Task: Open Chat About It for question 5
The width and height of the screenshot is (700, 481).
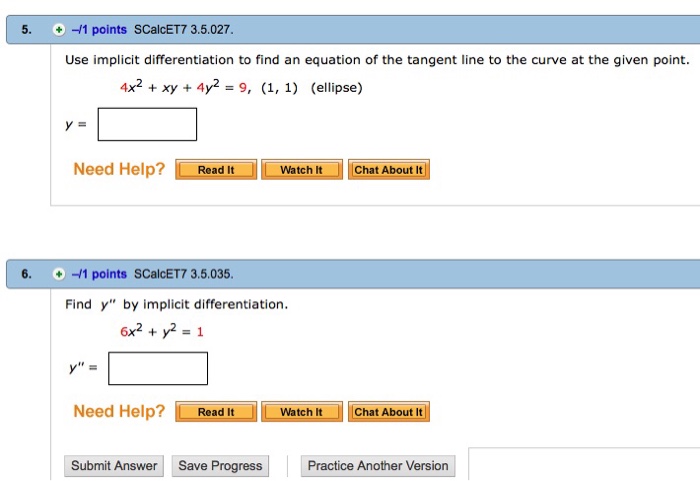Action: tap(389, 170)
